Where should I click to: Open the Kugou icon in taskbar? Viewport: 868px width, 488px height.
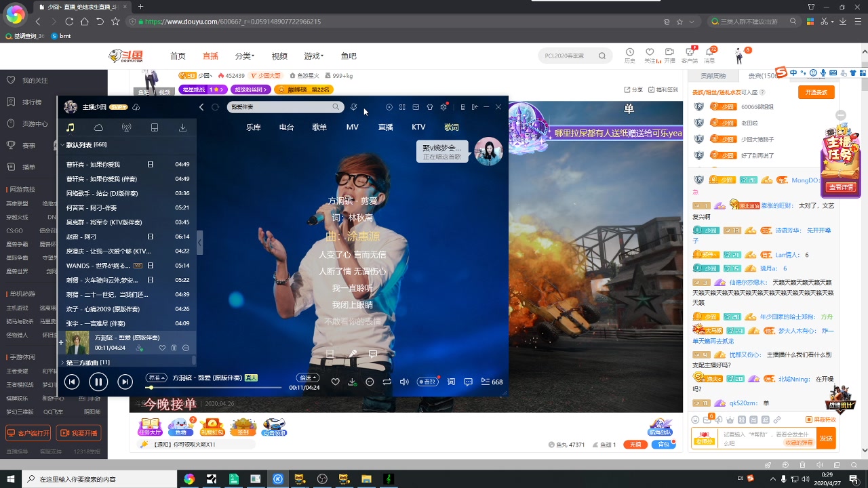pyautogui.click(x=277, y=479)
